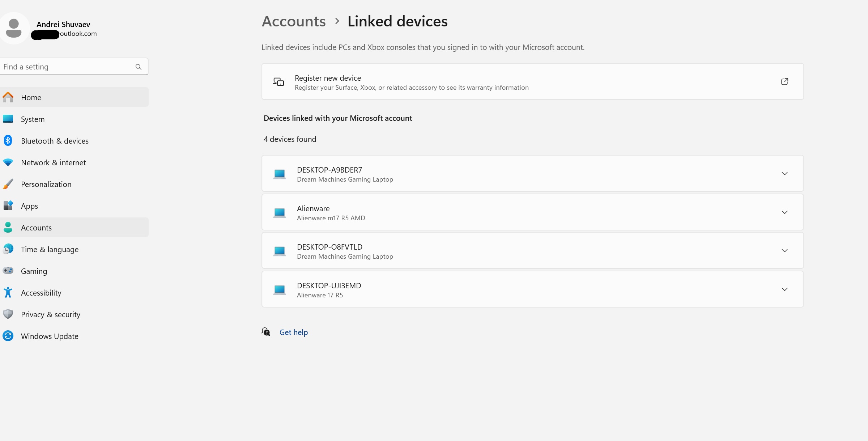Viewport: 868px width, 441px height.
Task: Select Accounts in the breadcrumb
Action: (293, 21)
